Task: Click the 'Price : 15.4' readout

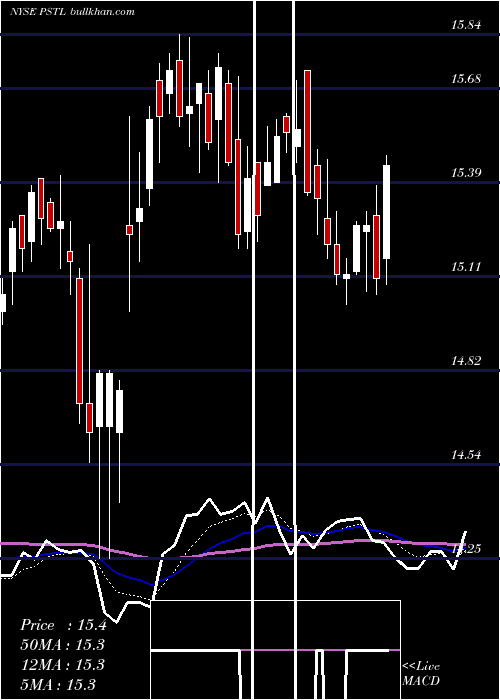Action: click(63, 625)
